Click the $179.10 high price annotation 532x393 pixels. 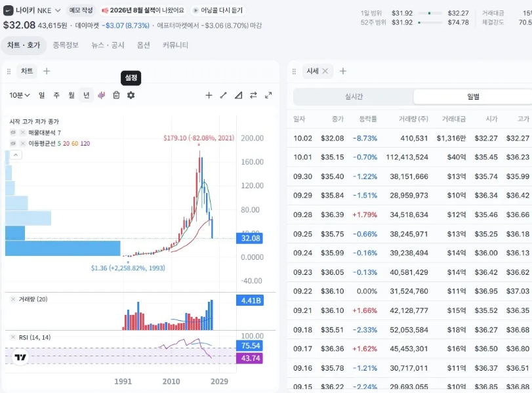tap(199, 138)
